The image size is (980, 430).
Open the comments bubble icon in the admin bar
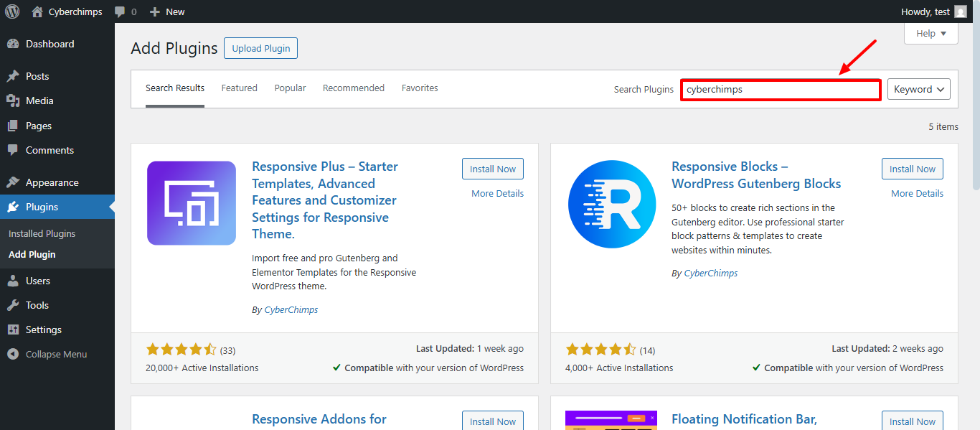[121, 12]
